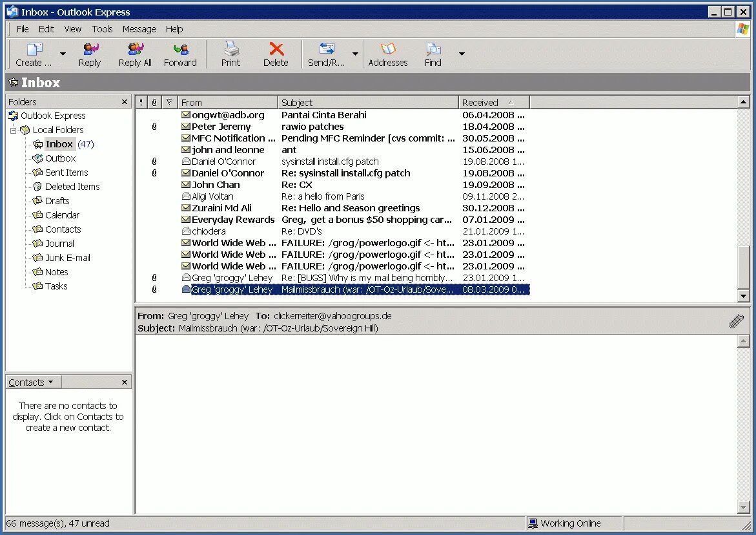Sort messages by Subject column

tap(368, 102)
